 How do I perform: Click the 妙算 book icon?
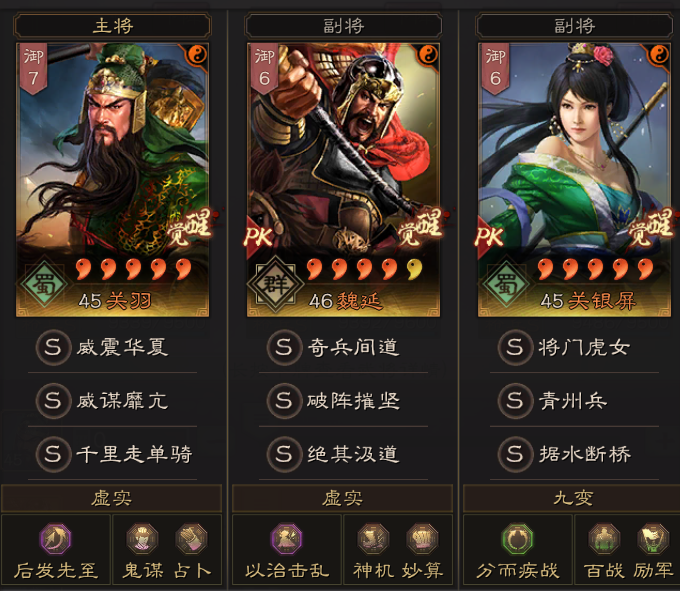tap(422, 539)
